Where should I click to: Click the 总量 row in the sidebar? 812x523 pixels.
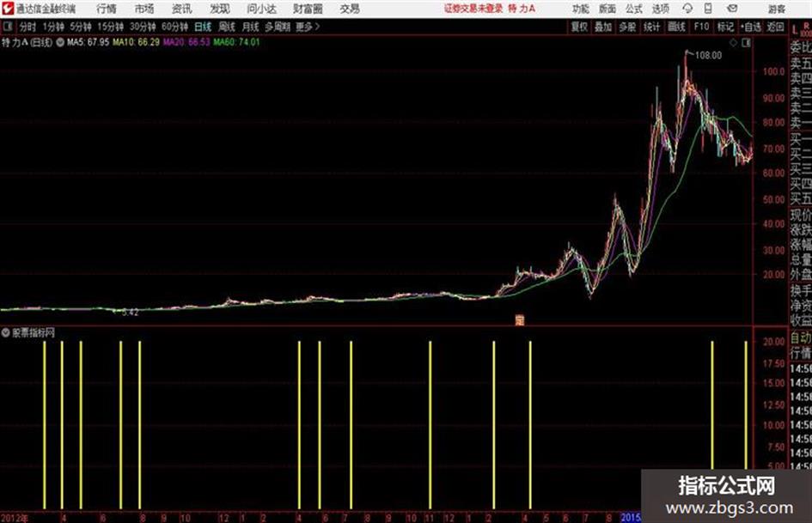click(801, 259)
